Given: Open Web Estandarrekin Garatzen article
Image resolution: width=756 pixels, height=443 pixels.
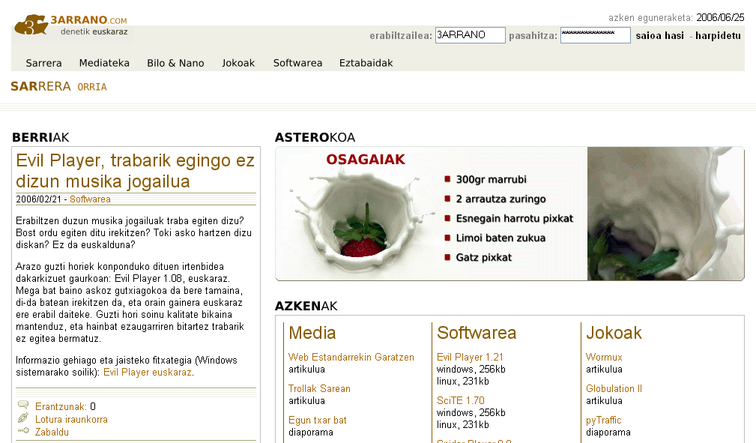Looking at the screenshot, I should pyautogui.click(x=351, y=357).
